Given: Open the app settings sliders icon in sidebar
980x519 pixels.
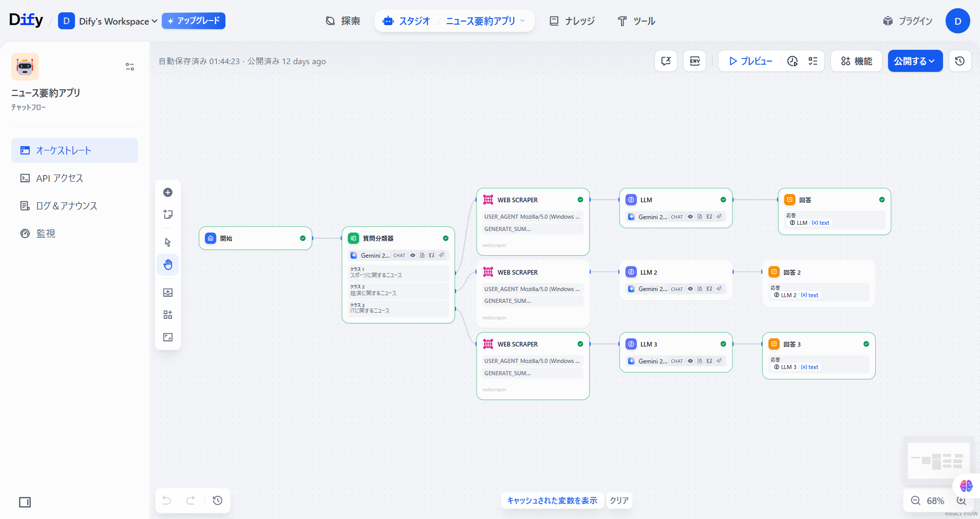Looking at the screenshot, I should [130, 67].
